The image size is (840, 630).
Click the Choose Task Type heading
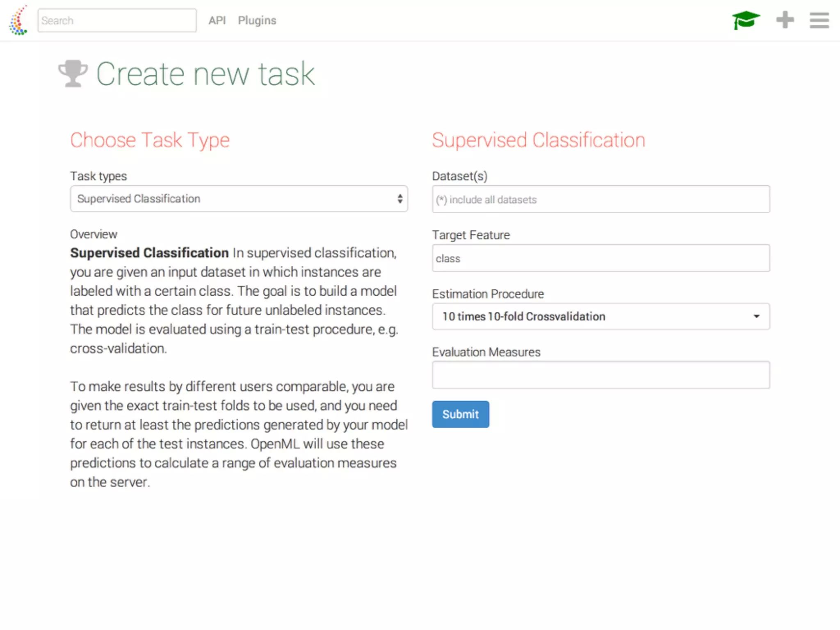click(150, 140)
